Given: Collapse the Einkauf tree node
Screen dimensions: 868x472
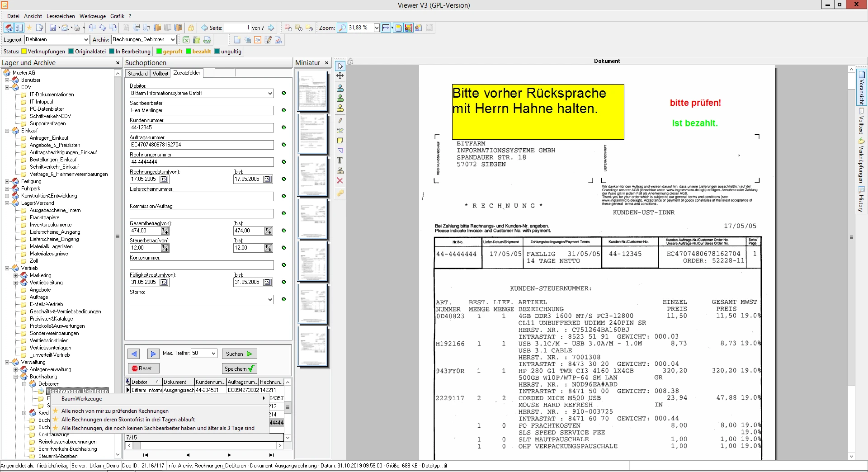Looking at the screenshot, I should click(x=7, y=131).
